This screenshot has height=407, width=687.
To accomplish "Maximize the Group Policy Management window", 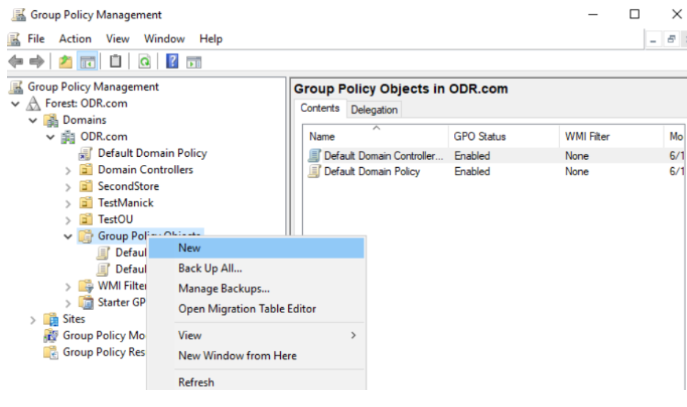I will (634, 14).
